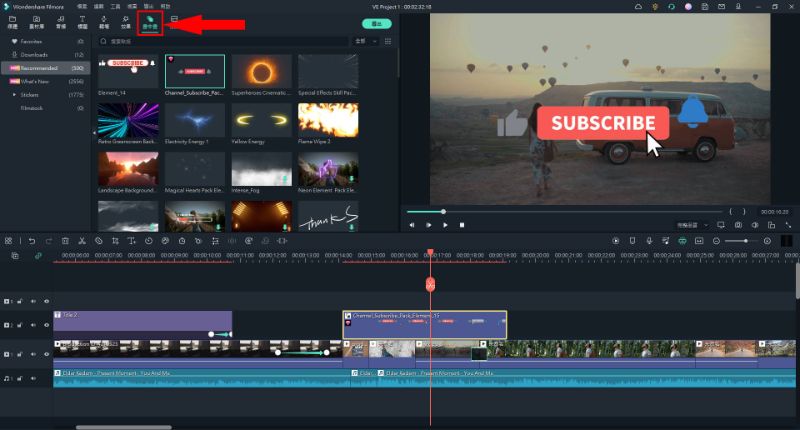The height and width of the screenshot is (430, 800).
Task: Mute video track 1 speaker icon
Action: pos(33,354)
